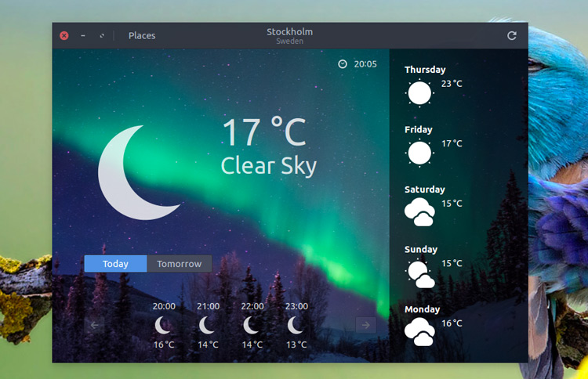Image resolution: width=588 pixels, height=379 pixels.
Task: Click the clock icon beside 20:05
Action: (343, 64)
